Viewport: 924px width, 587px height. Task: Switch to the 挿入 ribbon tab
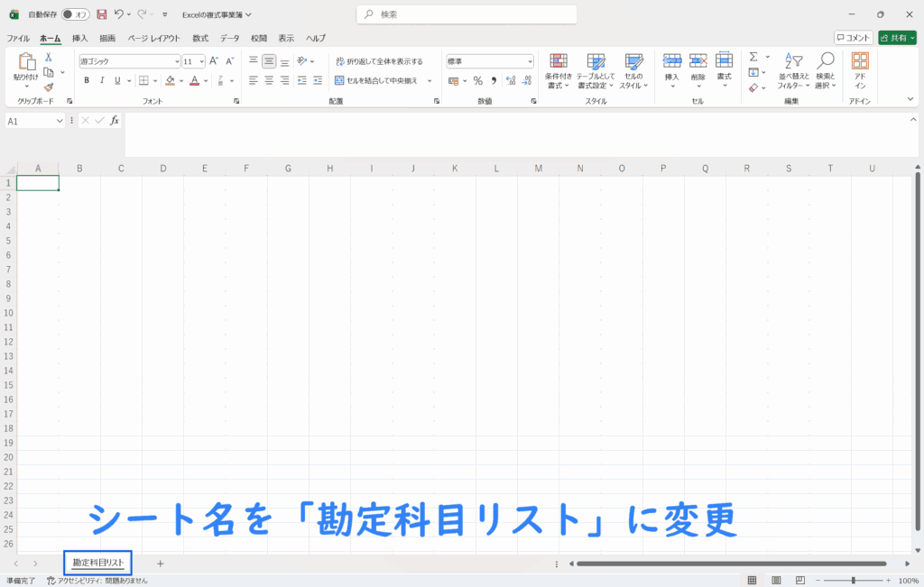pos(80,38)
